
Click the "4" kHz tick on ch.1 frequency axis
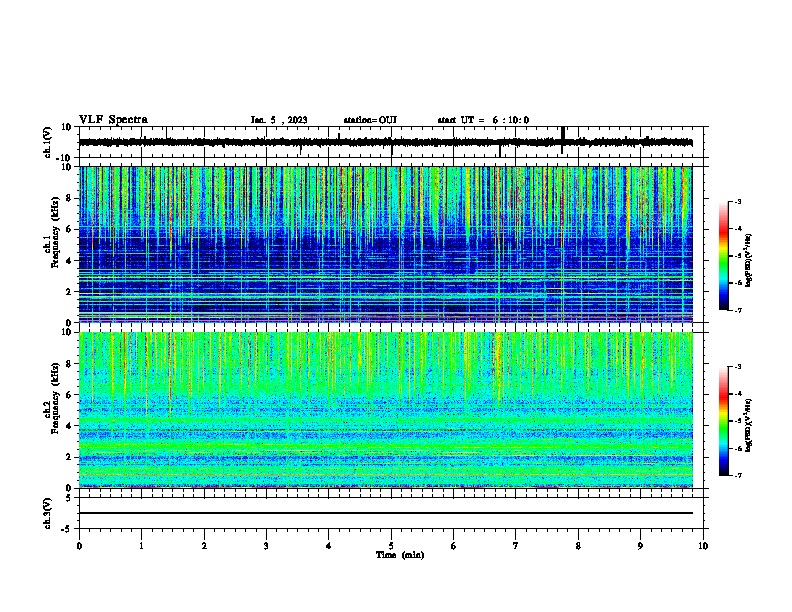69,260
